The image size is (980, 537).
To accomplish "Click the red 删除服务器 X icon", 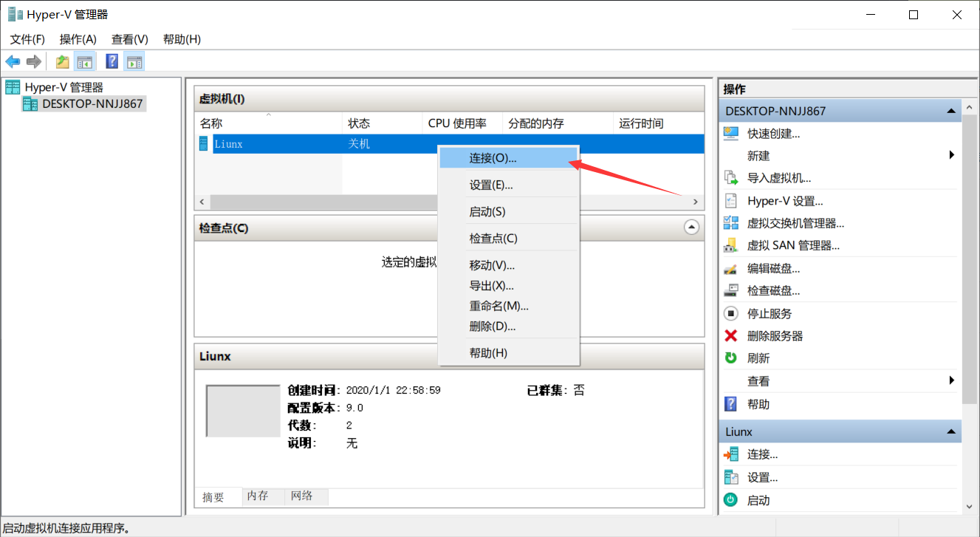I will coord(731,335).
